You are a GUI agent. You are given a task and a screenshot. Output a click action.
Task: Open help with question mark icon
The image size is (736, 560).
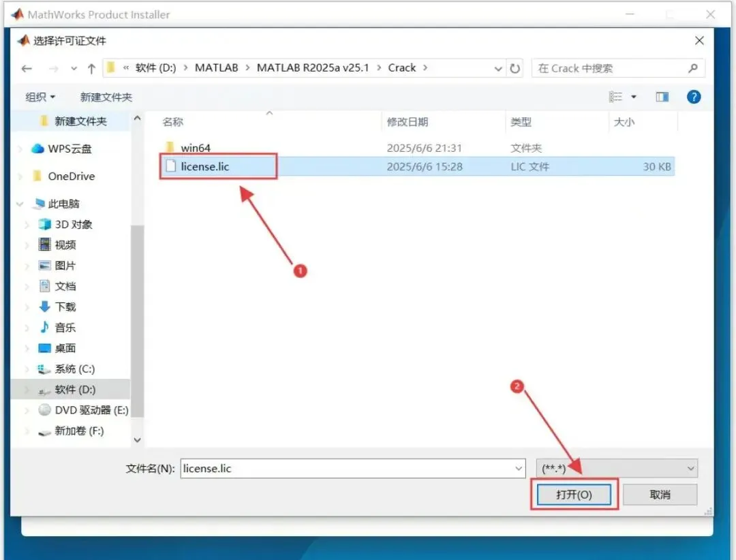point(693,97)
